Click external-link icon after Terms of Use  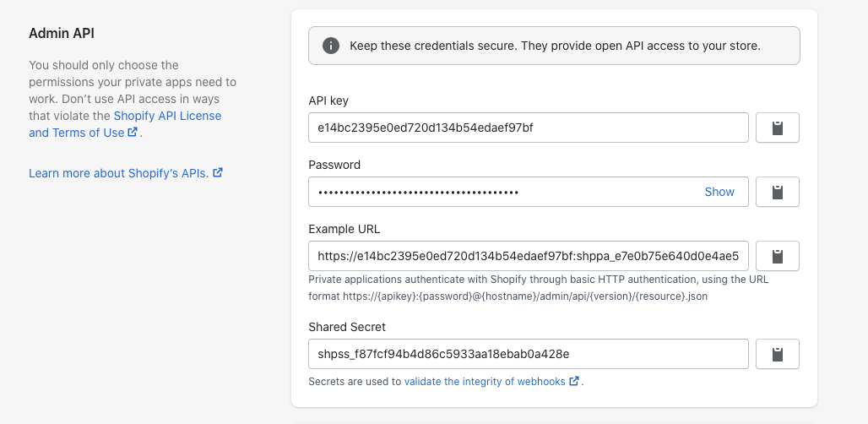coord(133,133)
